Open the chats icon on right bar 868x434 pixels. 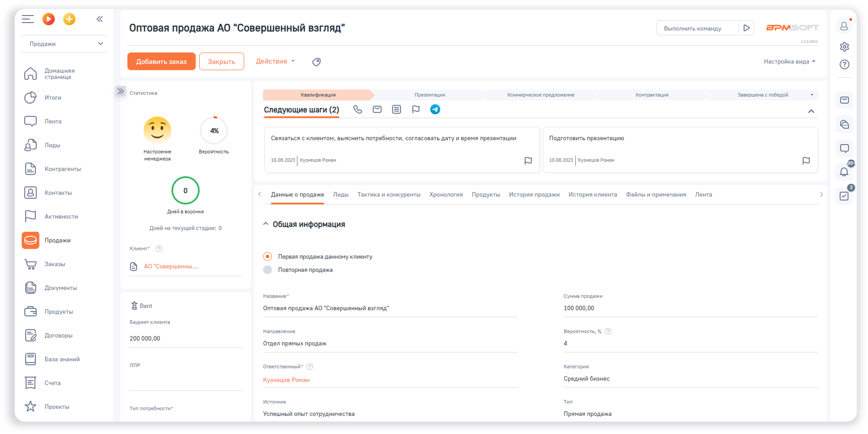point(844,124)
